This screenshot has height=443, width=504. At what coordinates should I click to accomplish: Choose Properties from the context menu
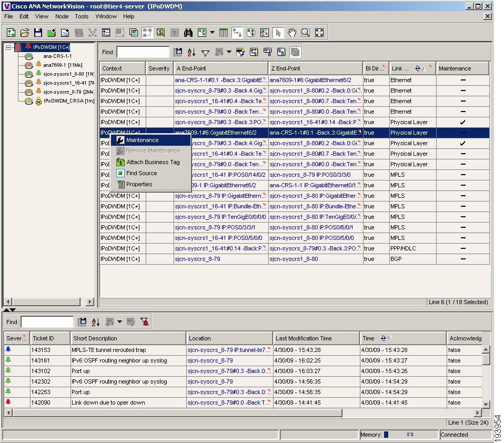[x=151, y=184]
